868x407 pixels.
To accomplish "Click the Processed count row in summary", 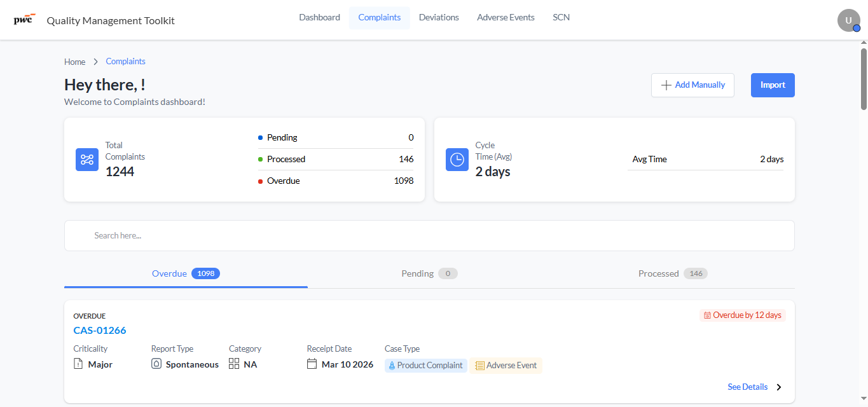I will pos(336,160).
